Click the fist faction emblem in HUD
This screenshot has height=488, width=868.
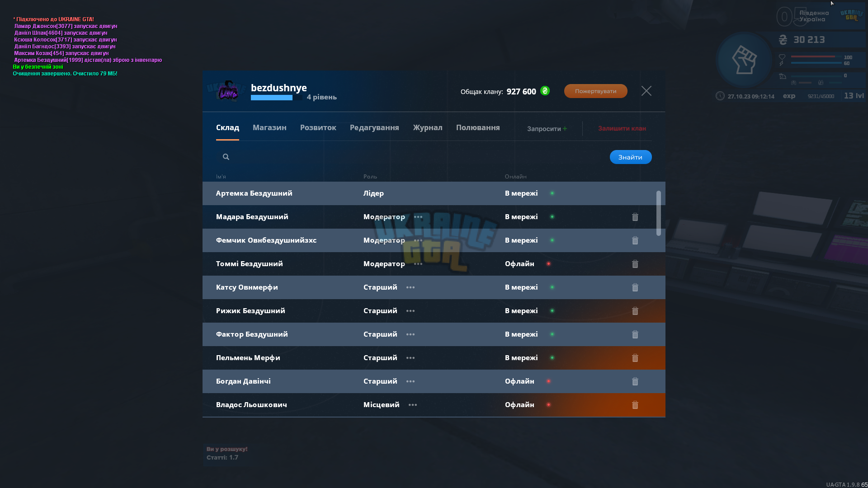click(744, 60)
